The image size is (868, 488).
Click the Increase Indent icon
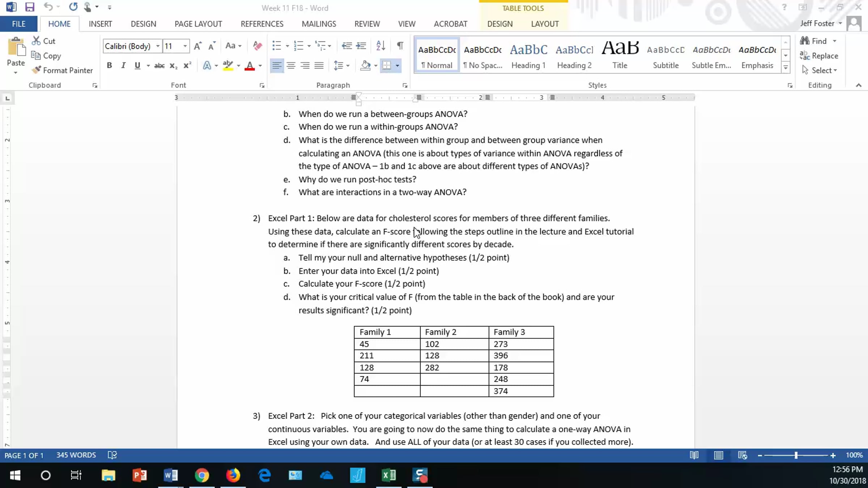(361, 46)
